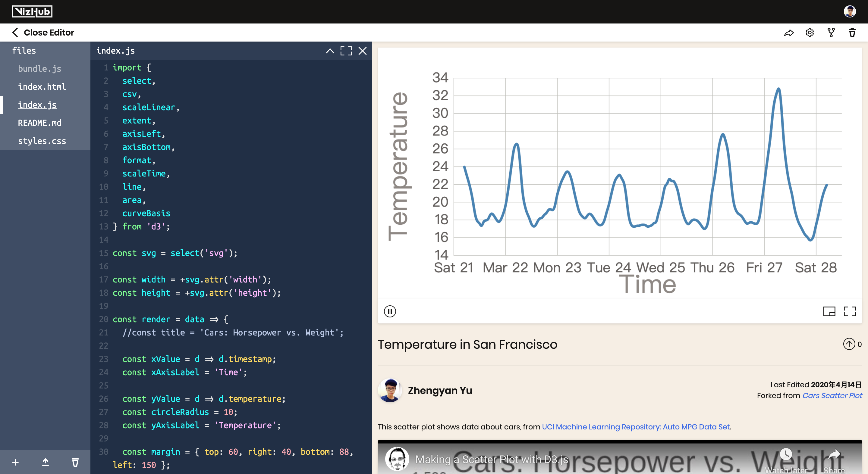Open visualization settings gear icon
This screenshot has width=868, height=474.
pyautogui.click(x=810, y=33)
